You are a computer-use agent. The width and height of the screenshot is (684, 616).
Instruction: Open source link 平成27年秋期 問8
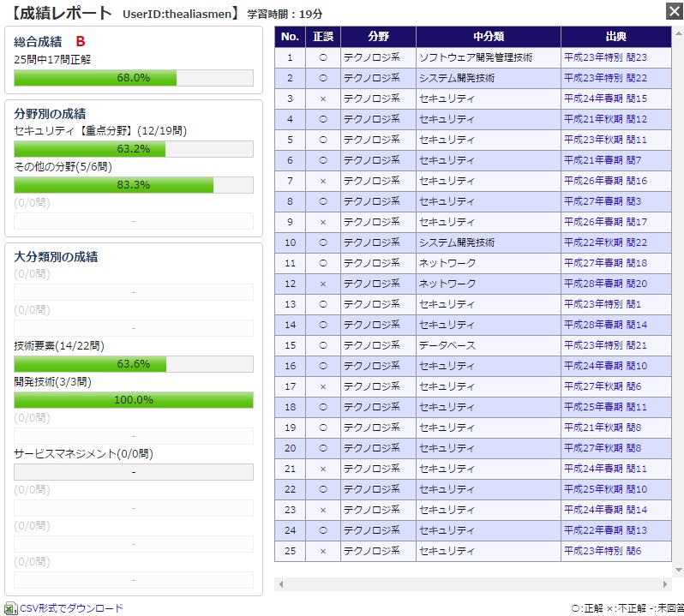[603, 448]
